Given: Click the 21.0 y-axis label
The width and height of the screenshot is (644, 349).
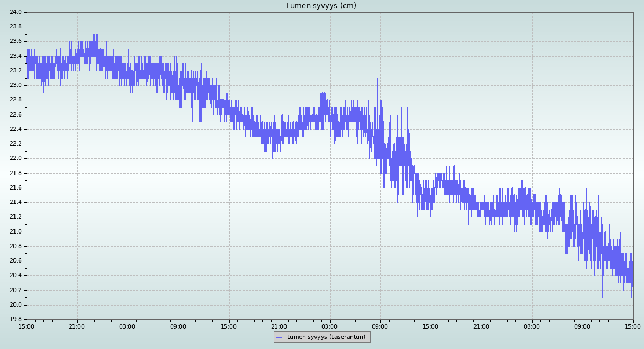Looking at the screenshot, I should [16, 232].
